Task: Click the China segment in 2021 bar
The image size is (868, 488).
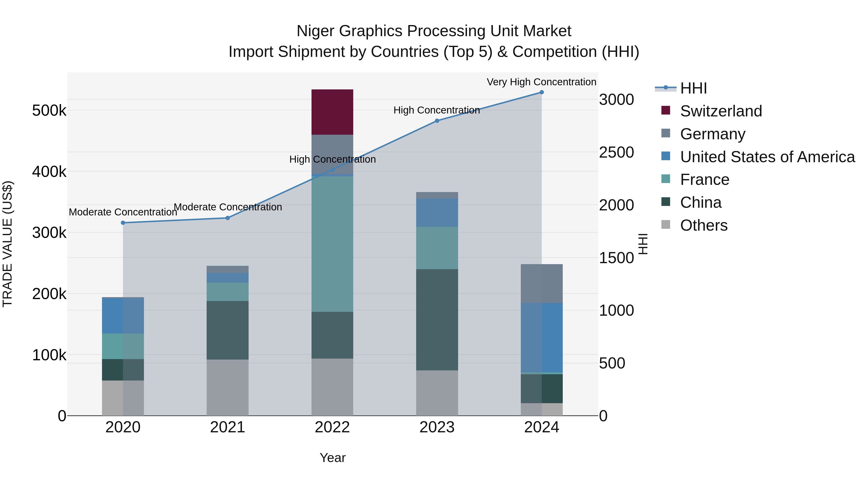Action: click(227, 330)
